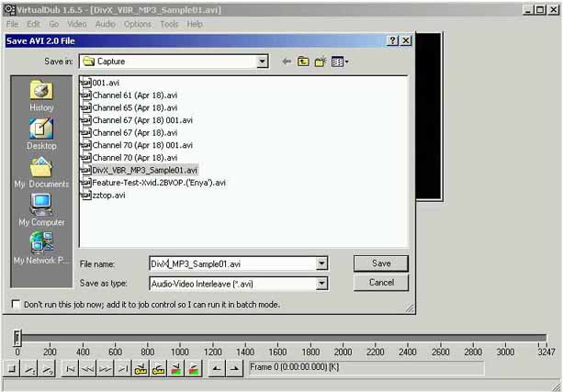
Task: Start input playback button
Action: 30,368
